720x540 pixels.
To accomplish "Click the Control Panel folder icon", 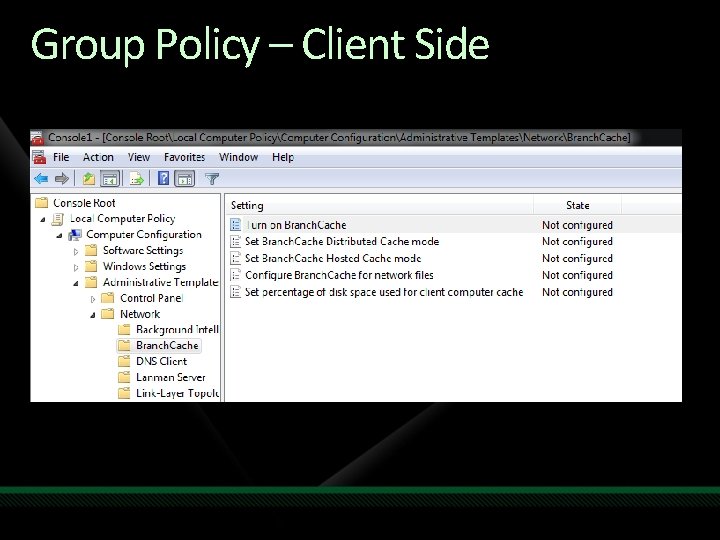I will point(108,298).
